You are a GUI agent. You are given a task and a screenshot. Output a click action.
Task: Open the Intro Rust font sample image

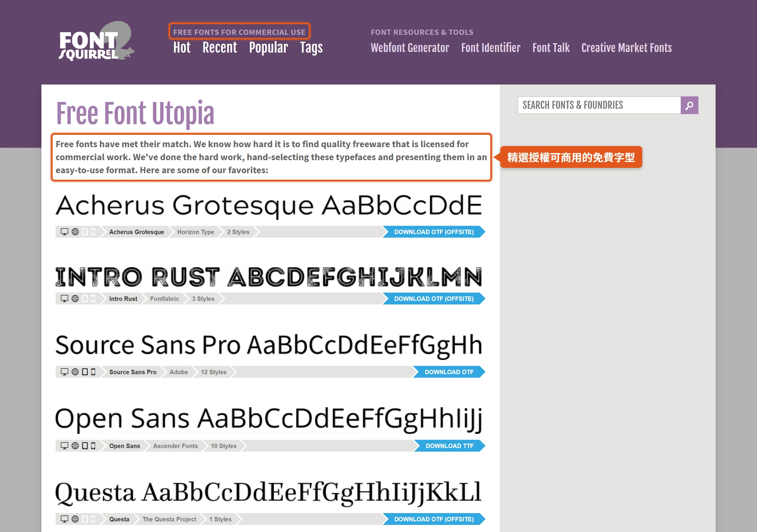[269, 277]
